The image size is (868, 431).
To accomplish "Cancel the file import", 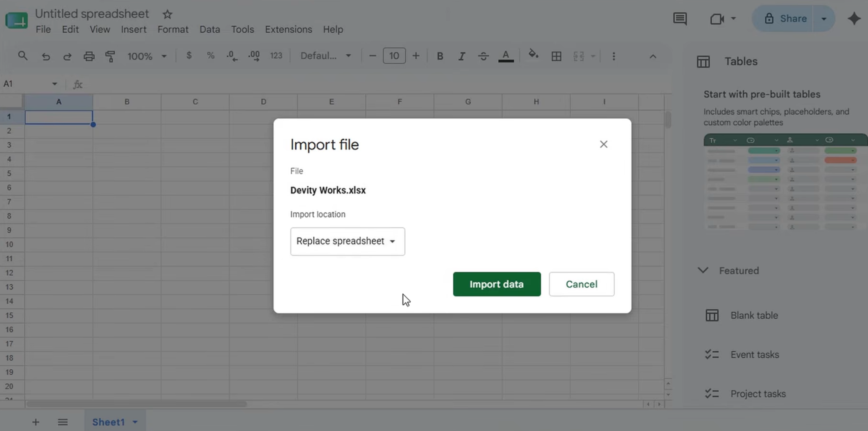I will (582, 284).
